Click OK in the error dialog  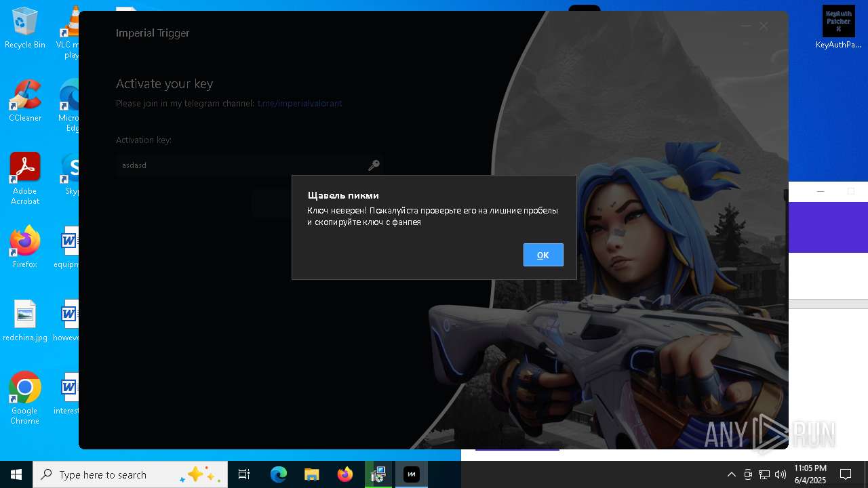pyautogui.click(x=543, y=255)
